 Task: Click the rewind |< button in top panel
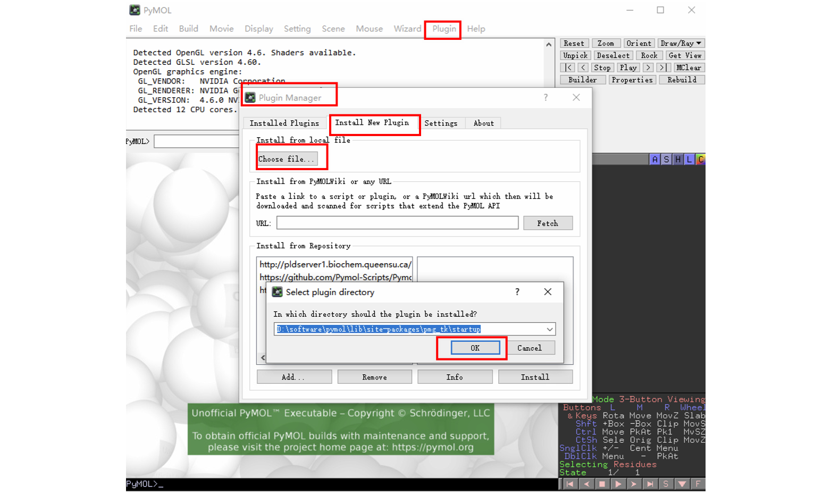568,68
